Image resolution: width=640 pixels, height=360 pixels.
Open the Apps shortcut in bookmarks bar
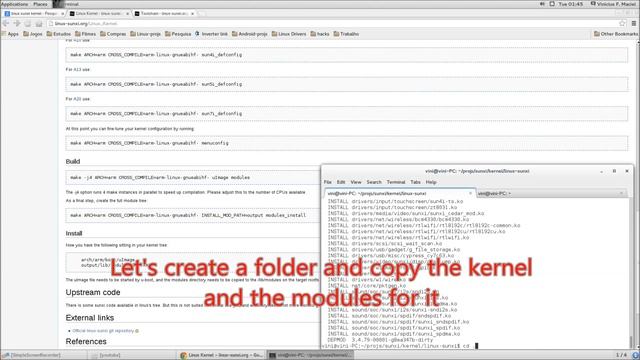10,34
